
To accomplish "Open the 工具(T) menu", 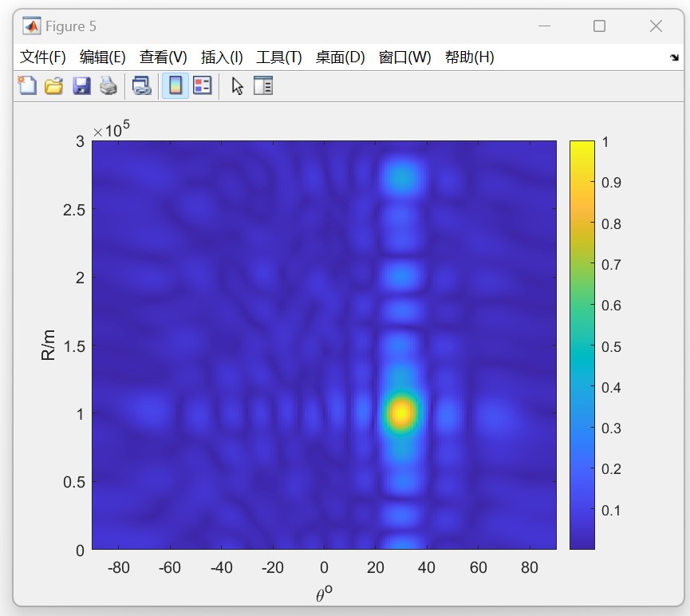I will pos(279,57).
